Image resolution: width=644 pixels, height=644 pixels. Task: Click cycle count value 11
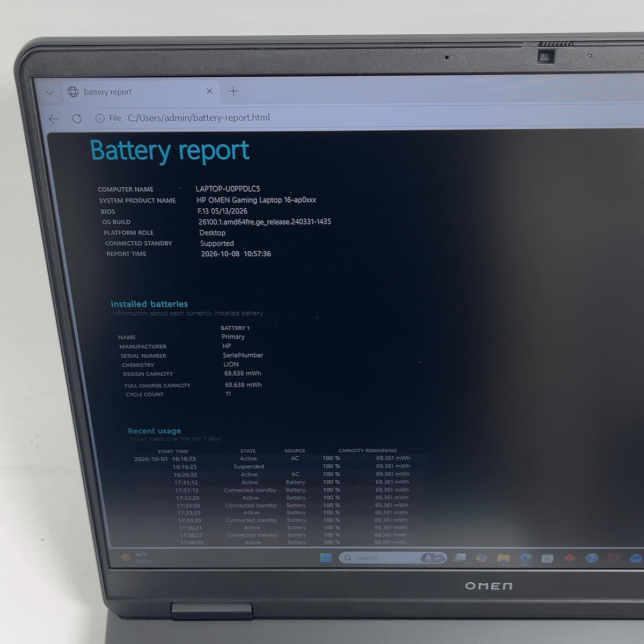228,394
